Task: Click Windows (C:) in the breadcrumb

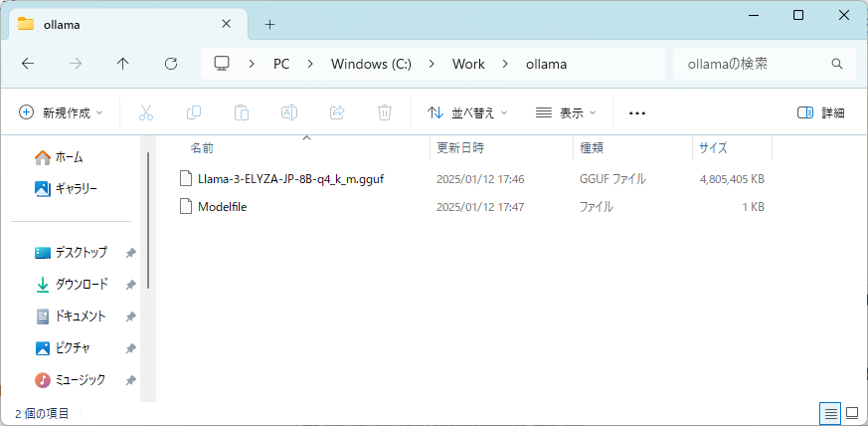Action: tap(371, 65)
